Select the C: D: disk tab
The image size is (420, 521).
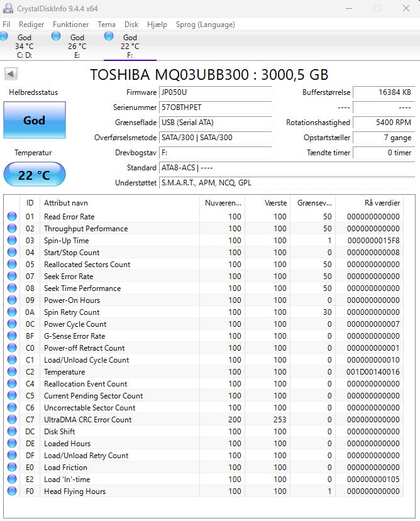(25, 46)
